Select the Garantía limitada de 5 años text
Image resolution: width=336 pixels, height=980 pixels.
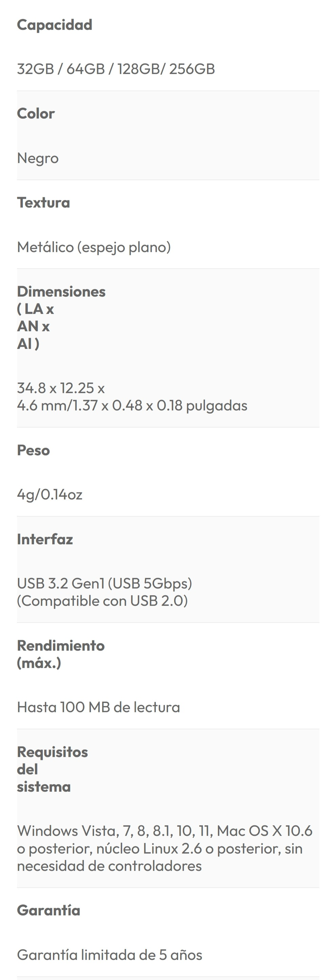pos(110,955)
